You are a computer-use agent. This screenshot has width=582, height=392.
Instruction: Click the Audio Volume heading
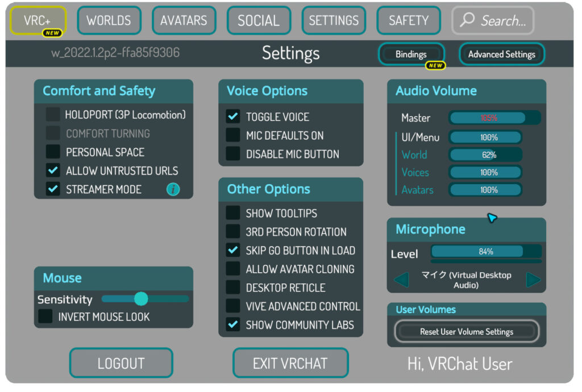click(436, 91)
